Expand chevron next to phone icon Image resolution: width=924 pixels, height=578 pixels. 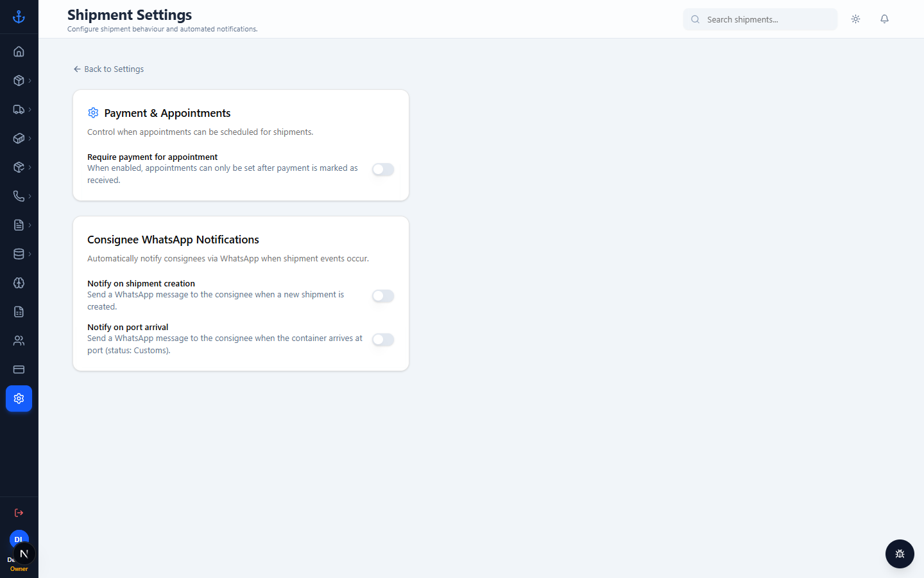[x=30, y=196]
